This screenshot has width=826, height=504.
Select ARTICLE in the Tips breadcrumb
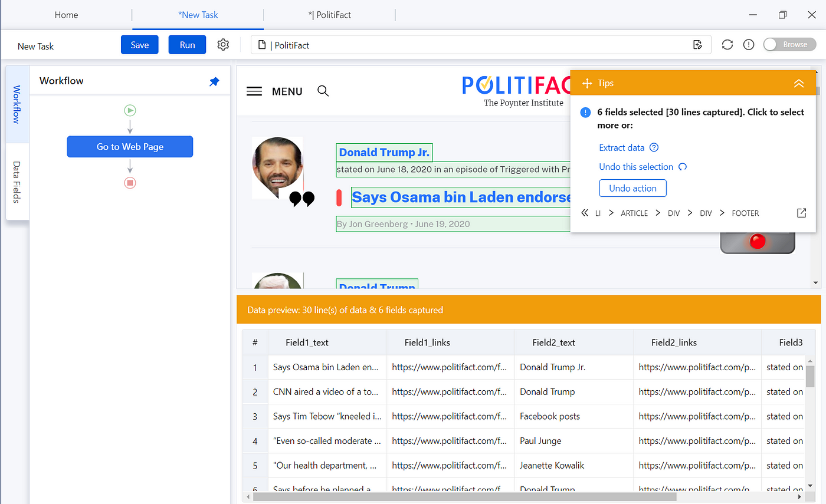click(634, 213)
